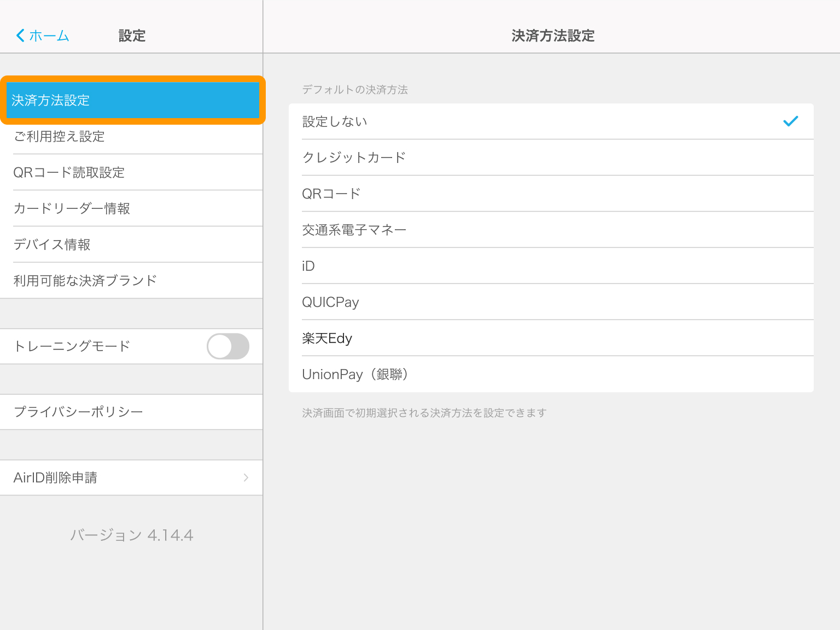Tap the ホーム back link text
840x630 pixels.
coord(49,36)
